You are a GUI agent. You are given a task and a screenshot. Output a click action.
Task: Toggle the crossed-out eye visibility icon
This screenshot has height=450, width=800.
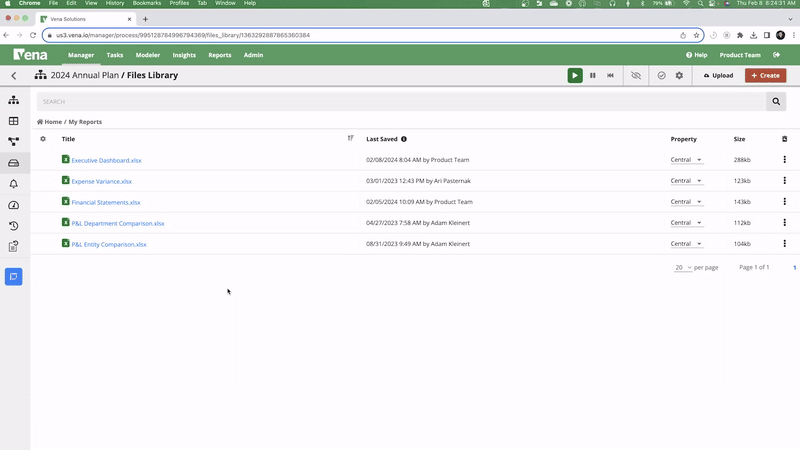click(x=635, y=75)
